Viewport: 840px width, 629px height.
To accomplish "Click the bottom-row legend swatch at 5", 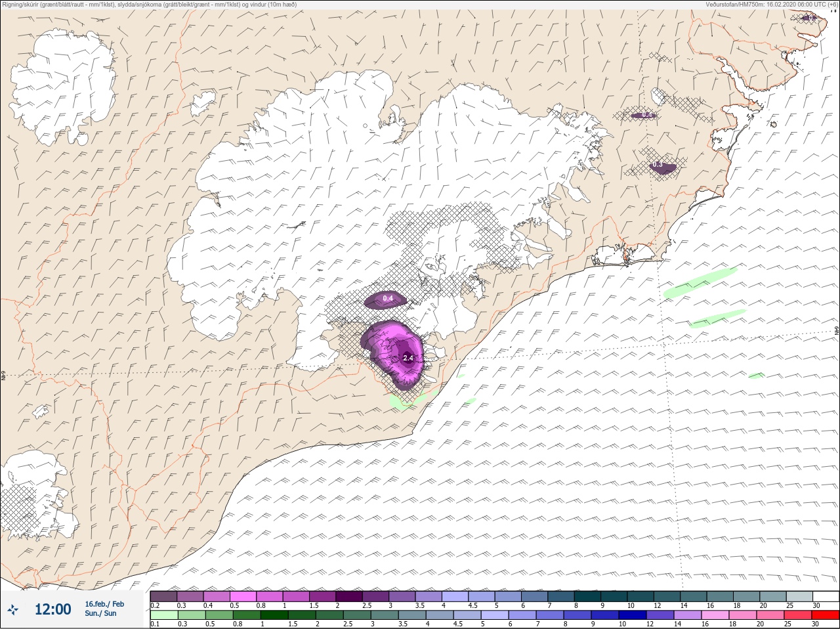I will pyautogui.click(x=495, y=615).
